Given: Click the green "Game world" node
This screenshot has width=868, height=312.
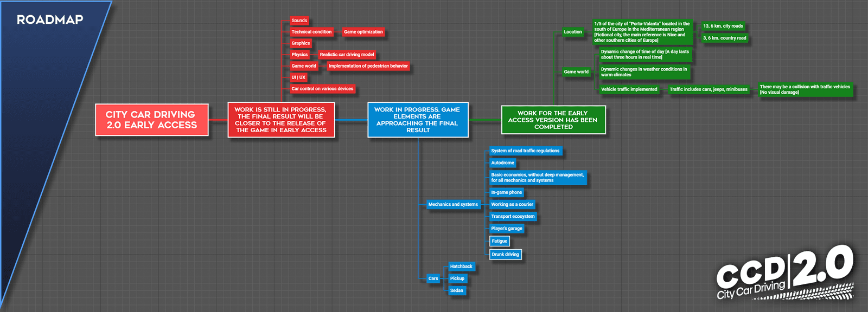Looking at the screenshot, I should (x=576, y=71).
